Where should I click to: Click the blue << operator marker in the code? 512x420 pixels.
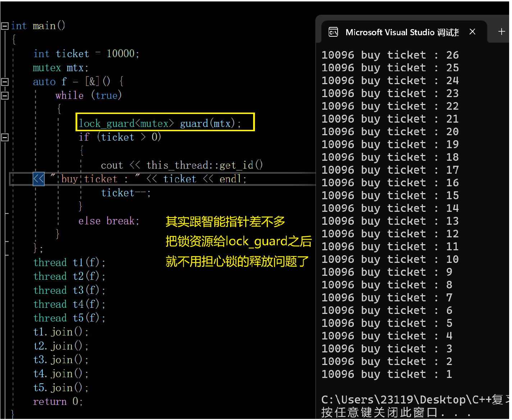tap(38, 179)
